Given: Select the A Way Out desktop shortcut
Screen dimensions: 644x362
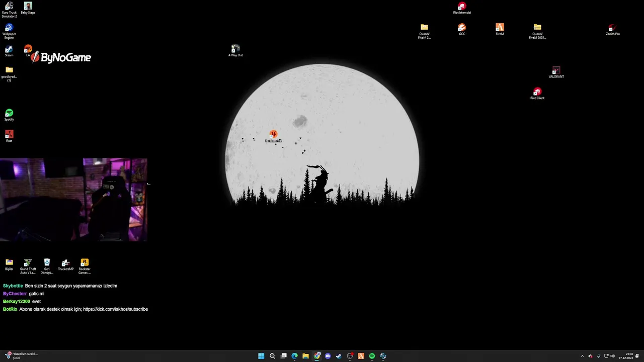Looking at the screenshot, I should click(x=235, y=50).
